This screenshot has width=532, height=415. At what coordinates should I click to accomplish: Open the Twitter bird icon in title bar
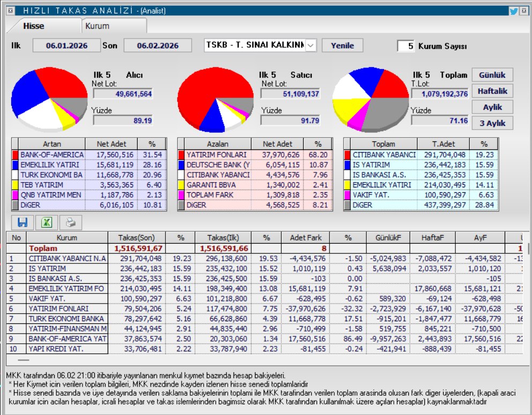513,11
